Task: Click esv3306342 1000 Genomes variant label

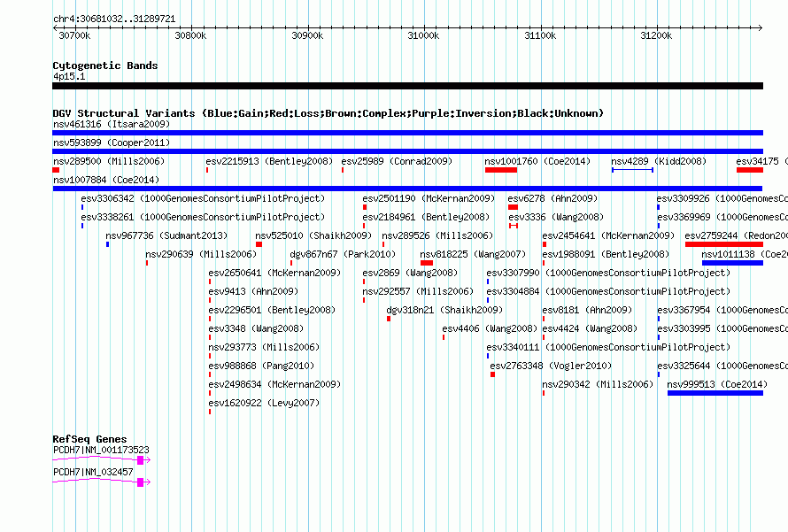Action: (203, 198)
